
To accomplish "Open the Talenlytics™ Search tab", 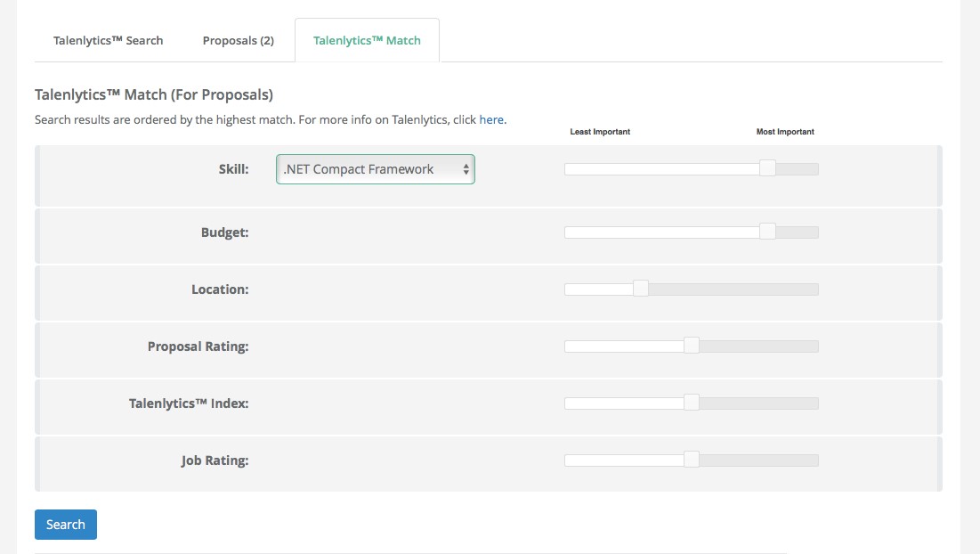I will pyautogui.click(x=108, y=41).
